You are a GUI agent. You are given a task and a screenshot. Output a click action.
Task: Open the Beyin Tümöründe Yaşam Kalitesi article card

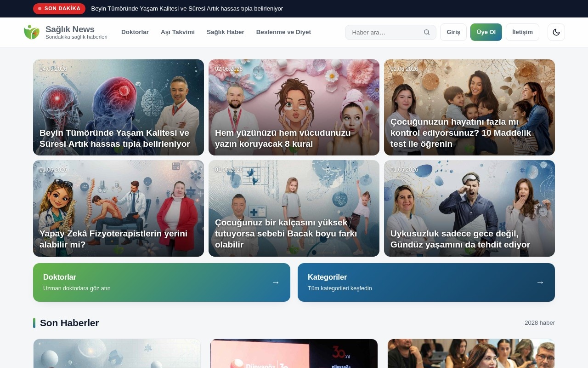pos(119,107)
